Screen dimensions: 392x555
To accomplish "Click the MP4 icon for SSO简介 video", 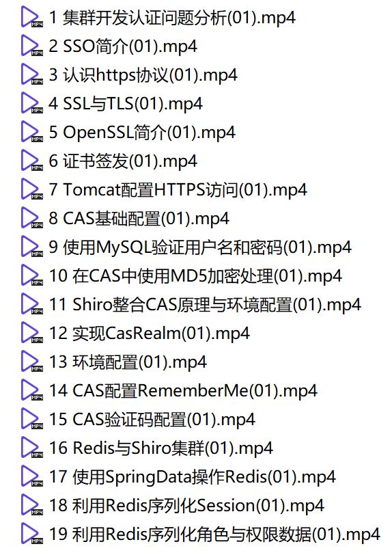I will tap(32, 46).
